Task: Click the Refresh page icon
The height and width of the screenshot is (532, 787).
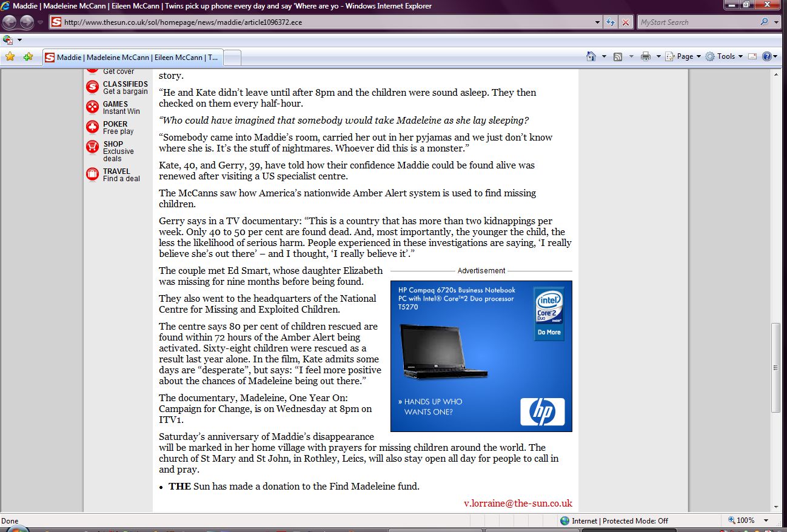Action: click(611, 22)
